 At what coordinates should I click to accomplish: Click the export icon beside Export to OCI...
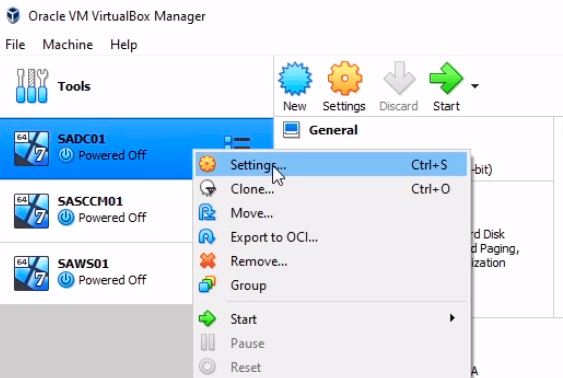pos(207,236)
